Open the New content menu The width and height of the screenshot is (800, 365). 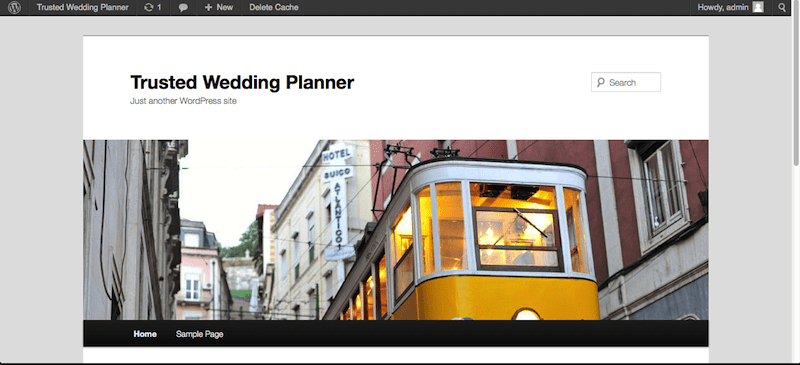tap(219, 7)
